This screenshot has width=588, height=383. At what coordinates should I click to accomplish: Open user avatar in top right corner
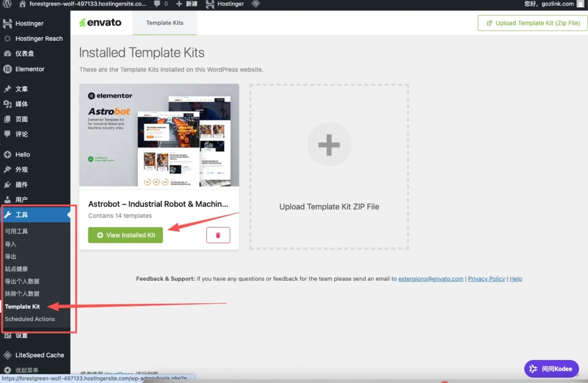(x=580, y=4)
